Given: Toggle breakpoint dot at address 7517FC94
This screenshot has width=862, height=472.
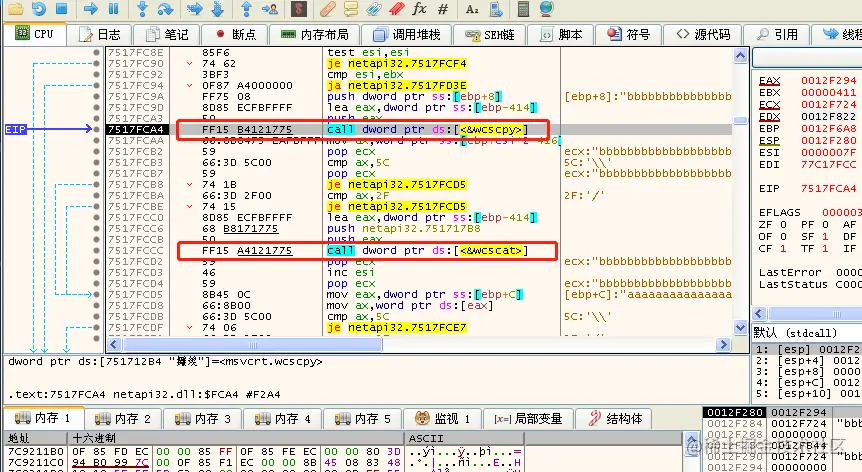Looking at the screenshot, I should click(97, 86).
